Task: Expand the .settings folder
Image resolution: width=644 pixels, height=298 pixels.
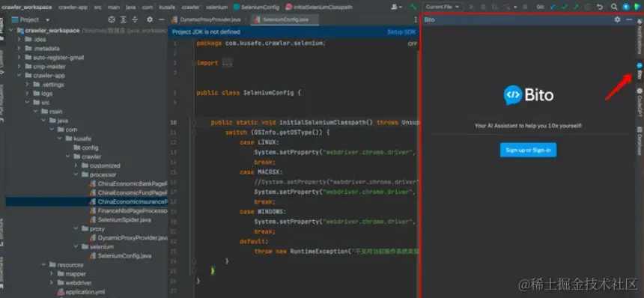Action: (x=27, y=85)
